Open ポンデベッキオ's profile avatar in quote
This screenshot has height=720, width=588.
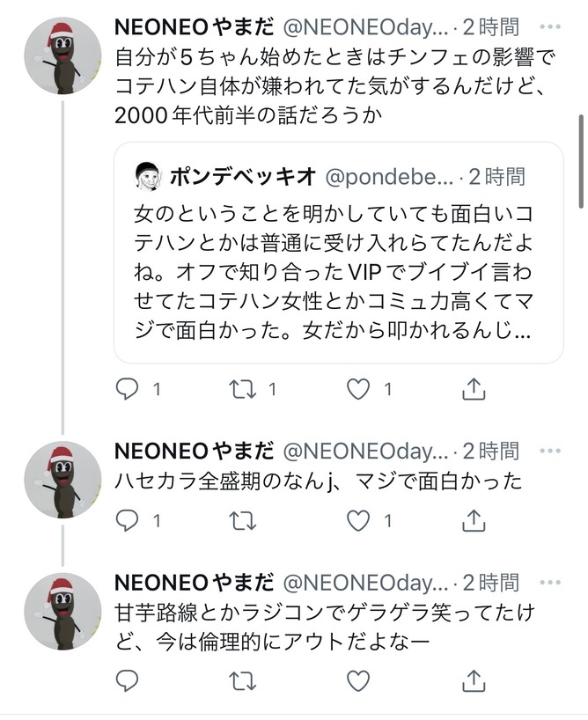(x=148, y=176)
